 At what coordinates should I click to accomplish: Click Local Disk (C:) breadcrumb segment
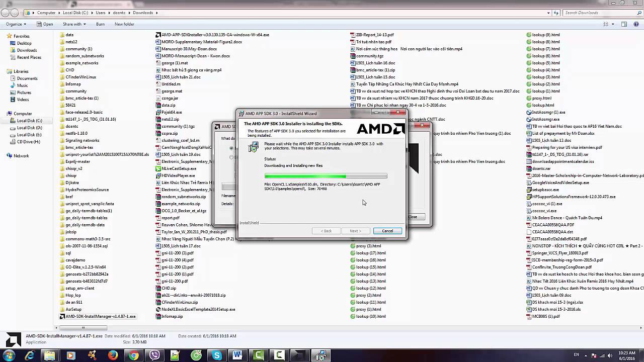[74, 13]
